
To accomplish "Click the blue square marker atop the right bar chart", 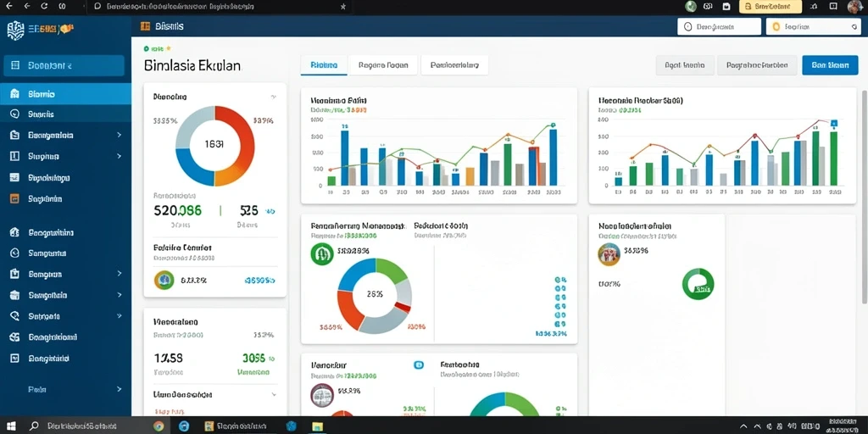I will pos(834,124).
